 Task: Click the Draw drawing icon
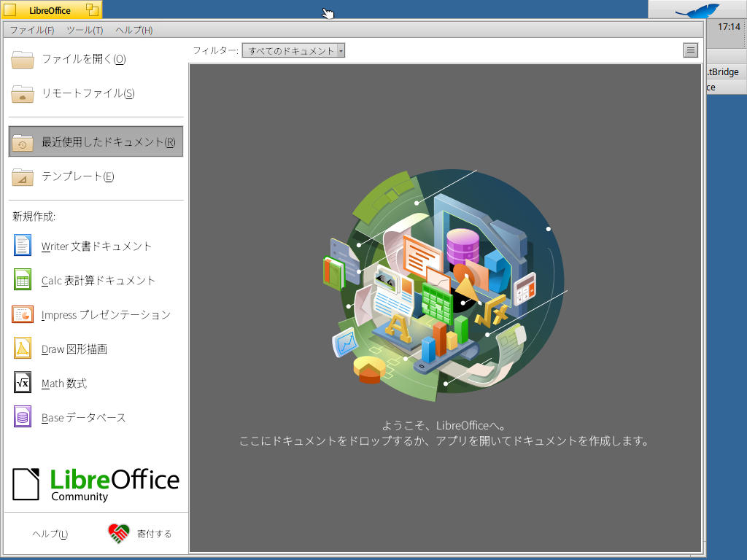(23, 348)
